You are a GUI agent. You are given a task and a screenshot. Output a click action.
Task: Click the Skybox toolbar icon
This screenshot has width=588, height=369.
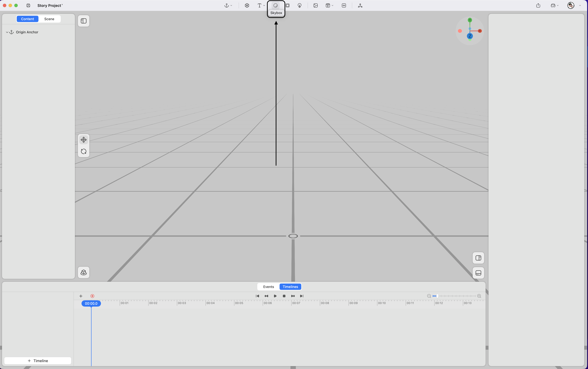pos(275,5)
